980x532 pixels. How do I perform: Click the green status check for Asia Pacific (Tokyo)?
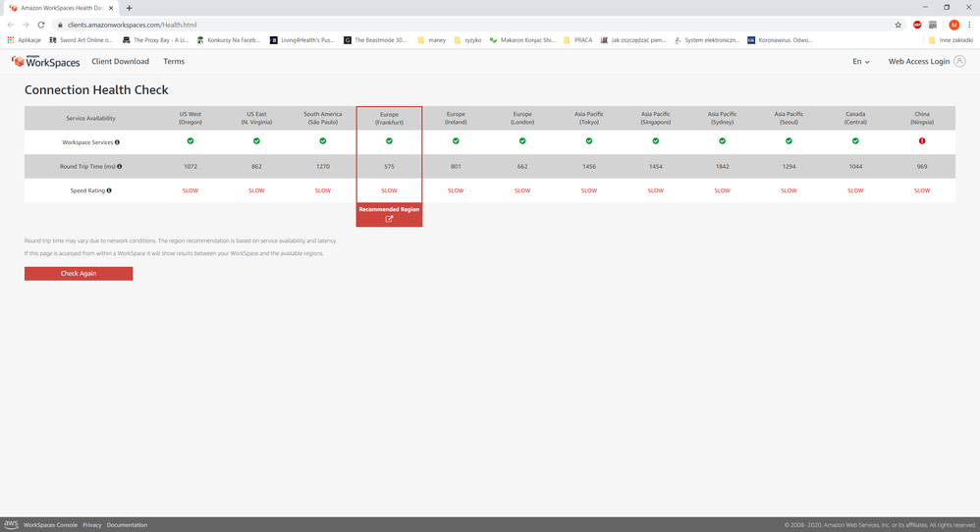click(589, 141)
